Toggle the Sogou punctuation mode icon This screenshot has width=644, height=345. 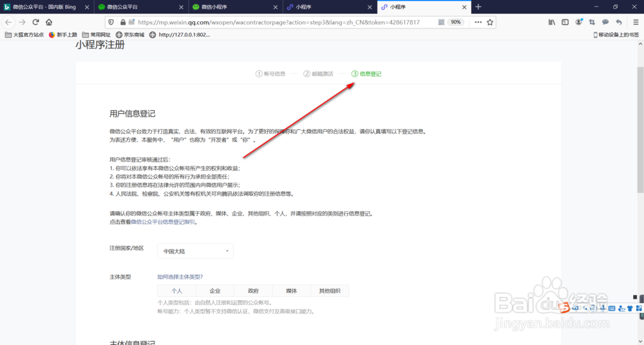click(x=585, y=308)
